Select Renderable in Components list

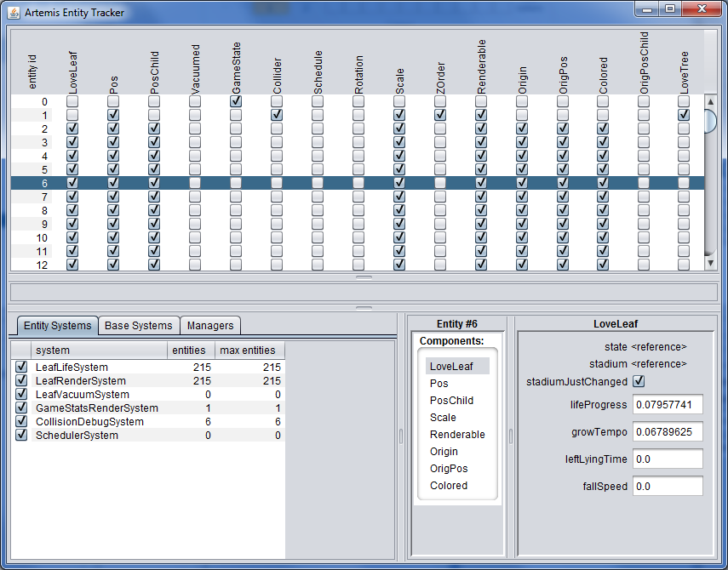pos(457,435)
